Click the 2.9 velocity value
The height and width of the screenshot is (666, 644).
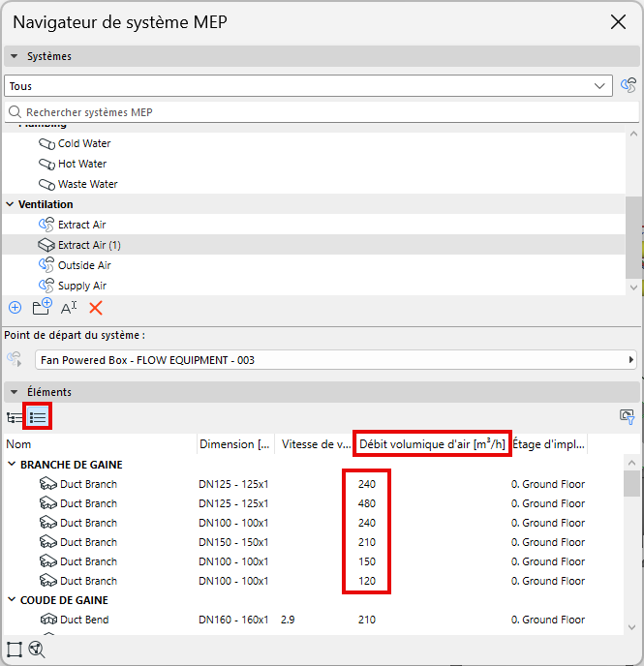(x=288, y=620)
